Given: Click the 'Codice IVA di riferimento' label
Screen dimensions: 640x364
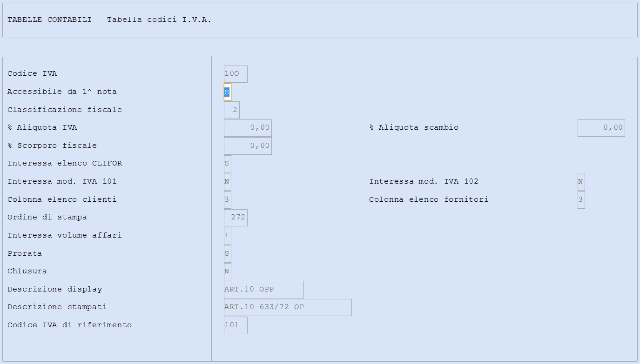Looking at the screenshot, I should 69,325.
